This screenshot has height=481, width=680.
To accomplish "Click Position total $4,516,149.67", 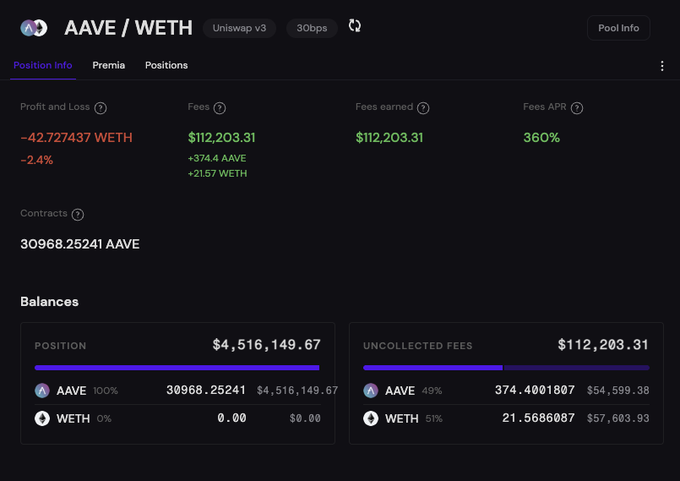I will (266, 345).
